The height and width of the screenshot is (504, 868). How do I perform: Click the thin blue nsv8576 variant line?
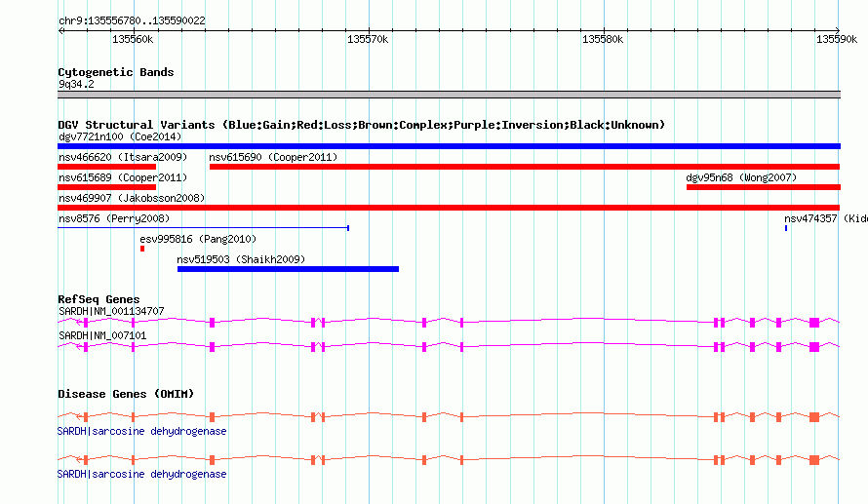pos(203,227)
